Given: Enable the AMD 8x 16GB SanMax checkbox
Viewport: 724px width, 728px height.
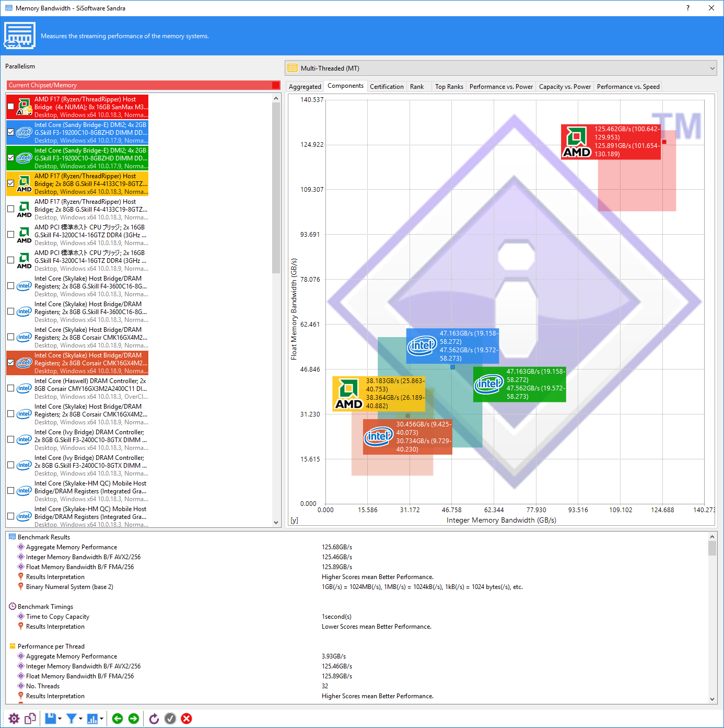Looking at the screenshot, I should click(11, 107).
